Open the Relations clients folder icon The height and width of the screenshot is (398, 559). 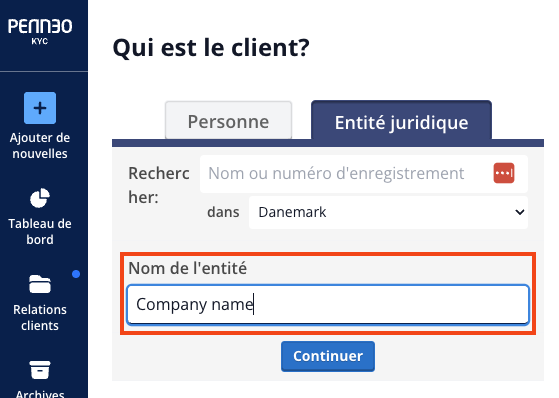(40, 284)
